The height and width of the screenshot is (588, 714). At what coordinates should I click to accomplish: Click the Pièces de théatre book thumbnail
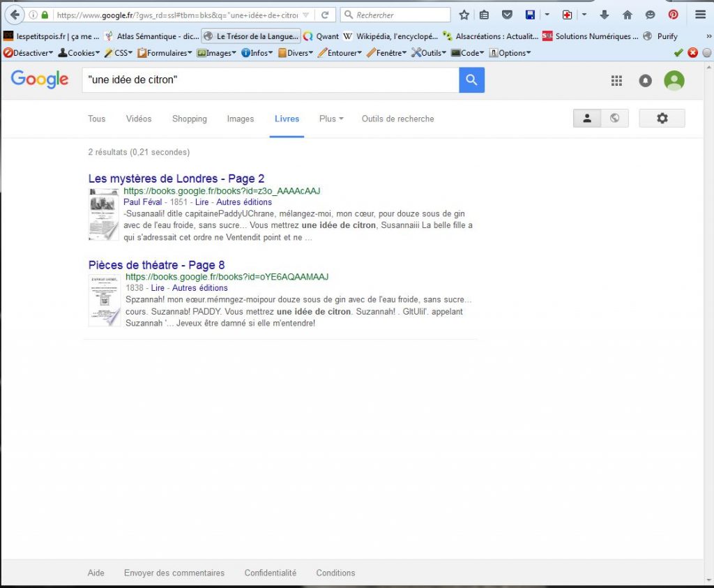pos(104,300)
